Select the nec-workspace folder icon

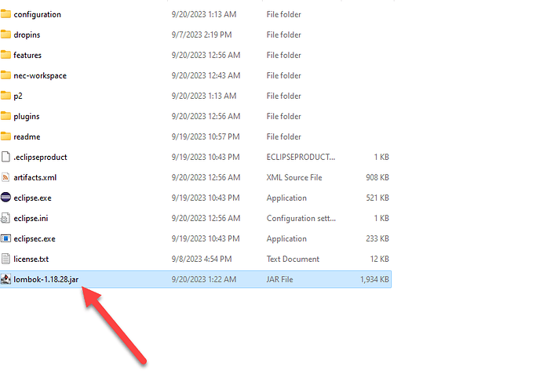point(5,75)
